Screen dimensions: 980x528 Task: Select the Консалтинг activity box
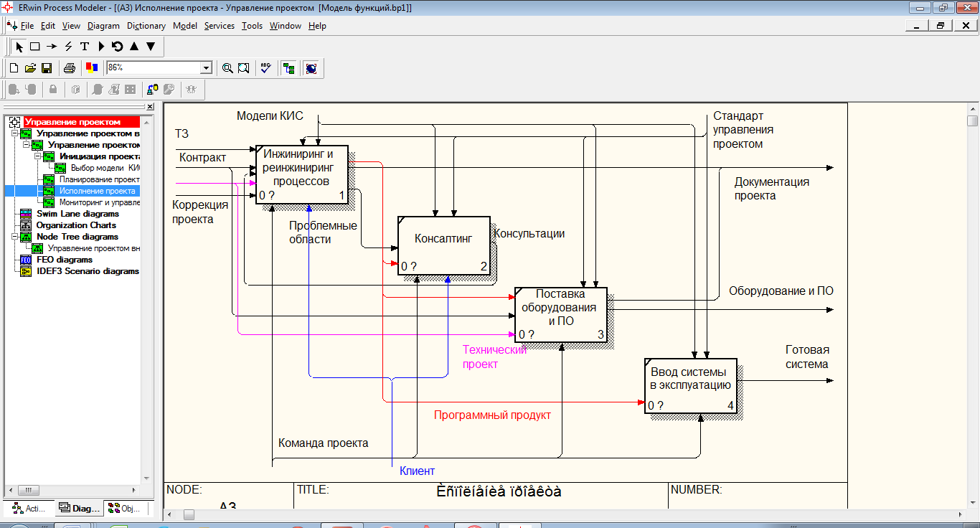(444, 245)
